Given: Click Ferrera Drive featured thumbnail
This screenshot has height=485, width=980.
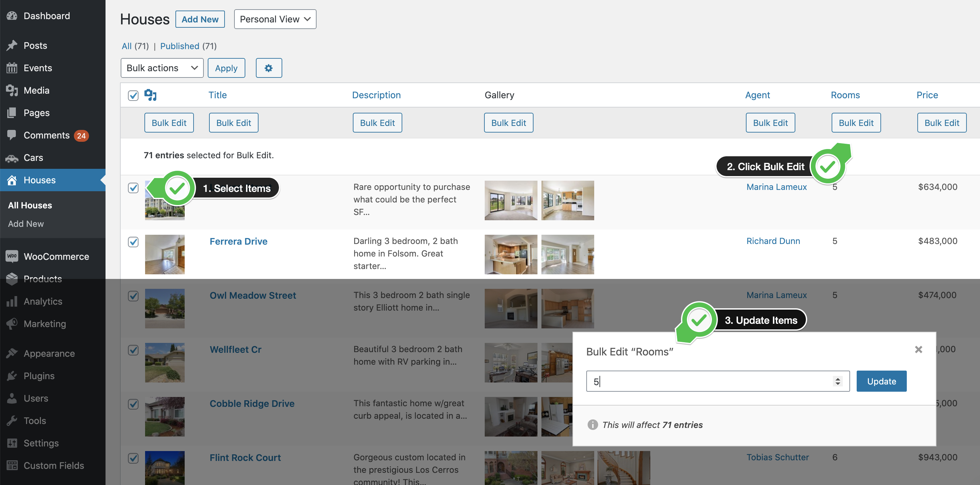Looking at the screenshot, I should (x=165, y=255).
